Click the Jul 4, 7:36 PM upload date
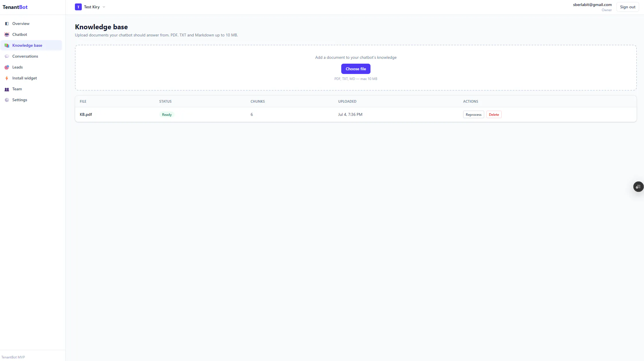Screen dimensions: 644x361 pos(350,114)
